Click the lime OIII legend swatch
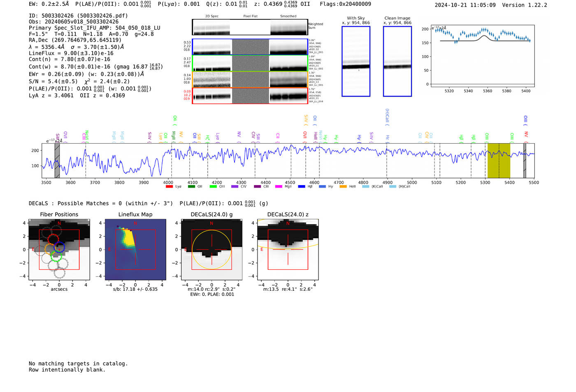 (x=213, y=187)
